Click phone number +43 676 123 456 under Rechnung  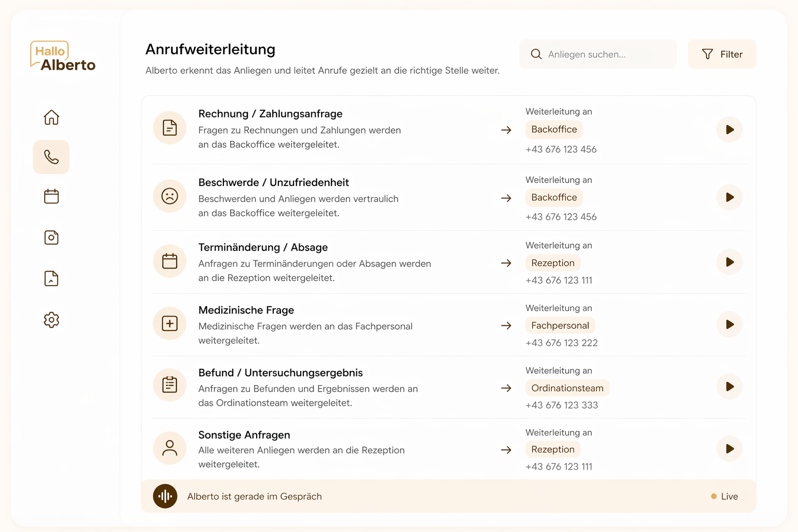pyautogui.click(x=561, y=149)
